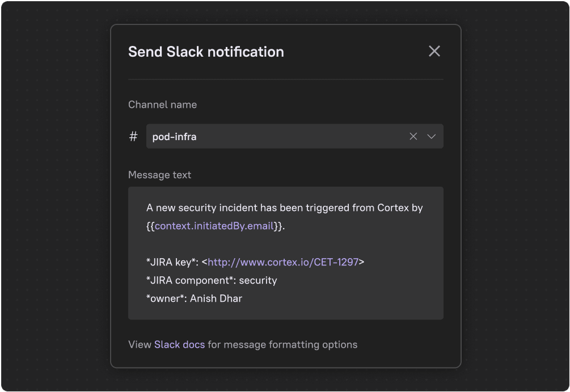Click the hash symbol beside channel field
This screenshot has height=392, width=570.
(133, 137)
